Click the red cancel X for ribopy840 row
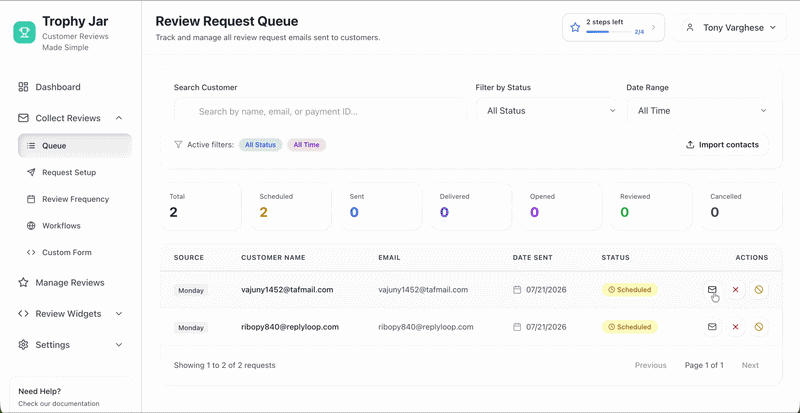The height and width of the screenshot is (413, 800). pyautogui.click(x=735, y=327)
